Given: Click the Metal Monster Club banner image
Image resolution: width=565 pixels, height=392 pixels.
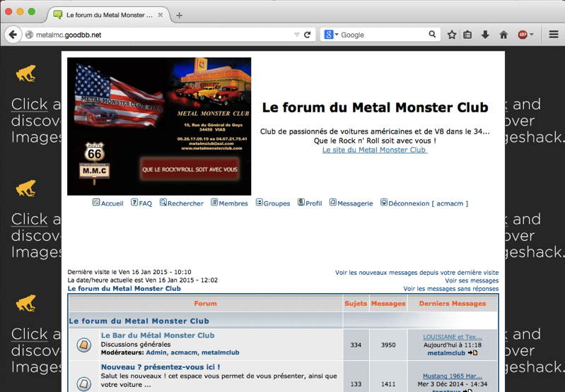Looking at the screenshot, I should point(159,126).
